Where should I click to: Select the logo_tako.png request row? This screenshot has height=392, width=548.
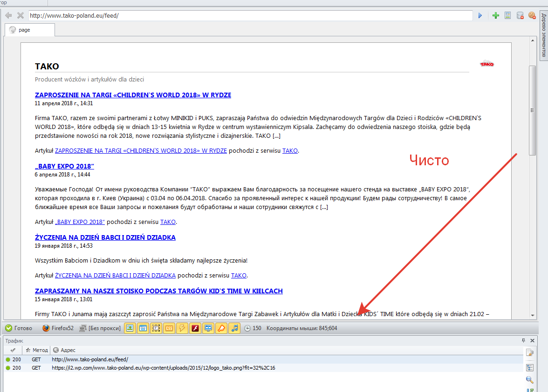coord(264,368)
